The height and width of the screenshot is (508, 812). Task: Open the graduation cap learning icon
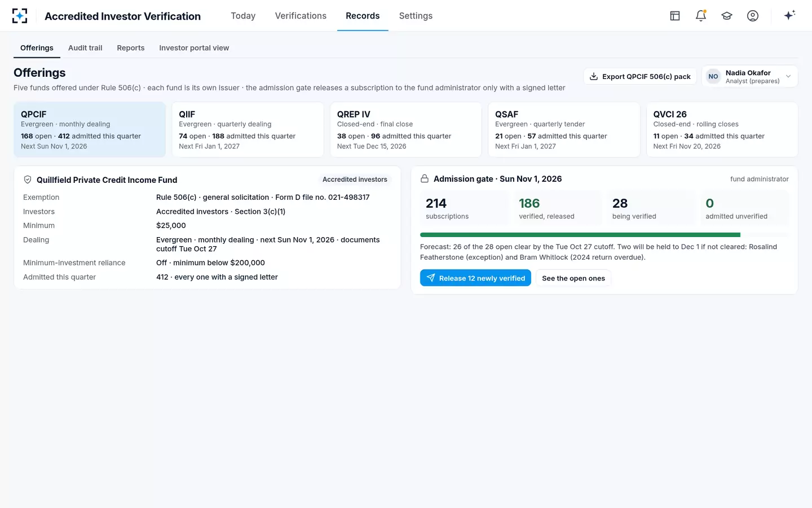(727, 16)
